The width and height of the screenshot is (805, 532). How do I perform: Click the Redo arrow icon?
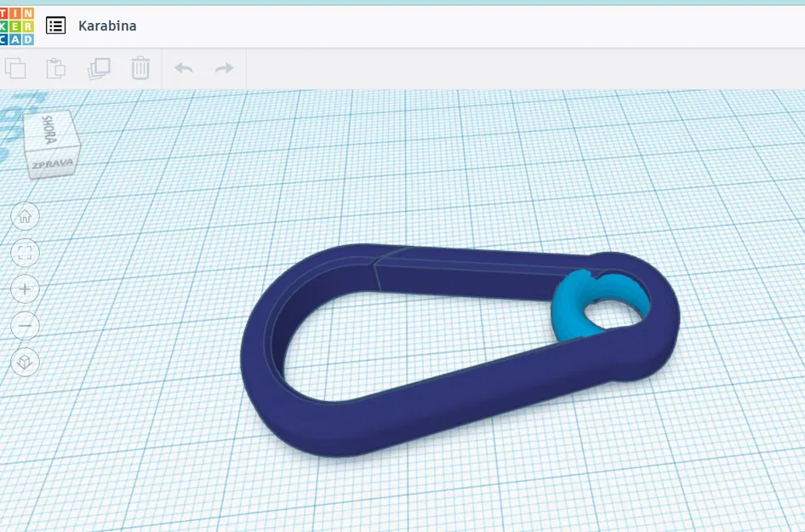tap(222, 68)
